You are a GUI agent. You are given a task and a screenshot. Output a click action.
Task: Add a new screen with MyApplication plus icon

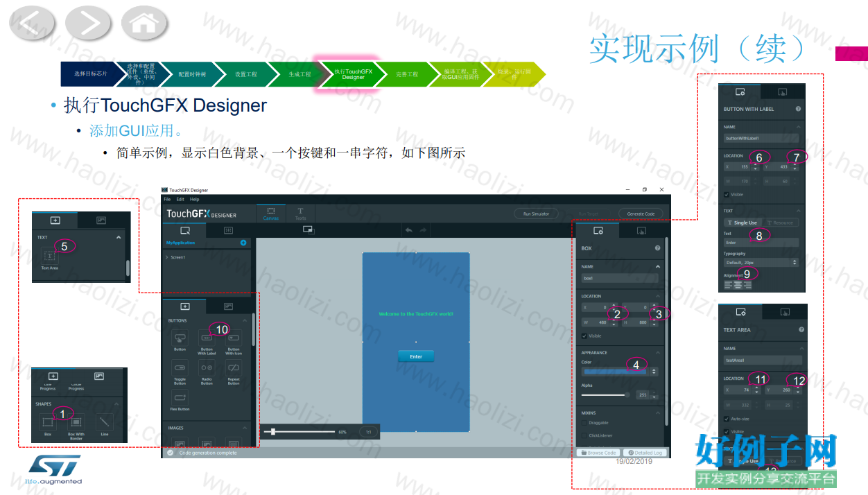243,243
